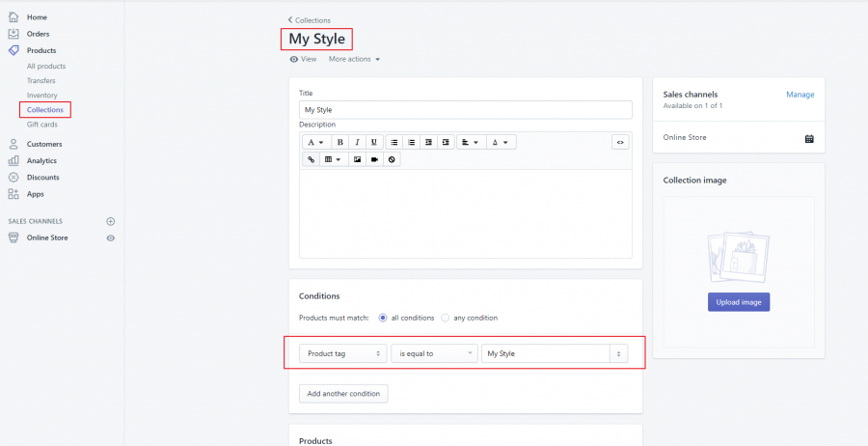
Task: Click the collection image placeholder
Action: [x=739, y=258]
